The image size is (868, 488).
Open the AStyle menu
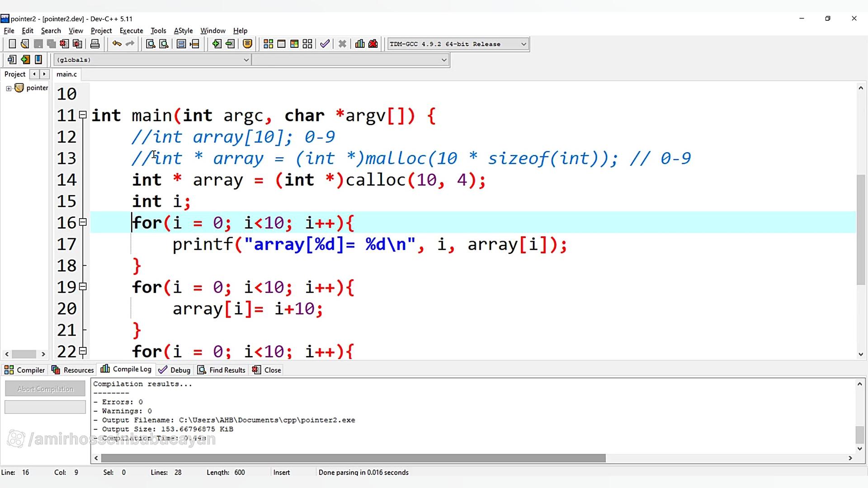coord(183,31)
